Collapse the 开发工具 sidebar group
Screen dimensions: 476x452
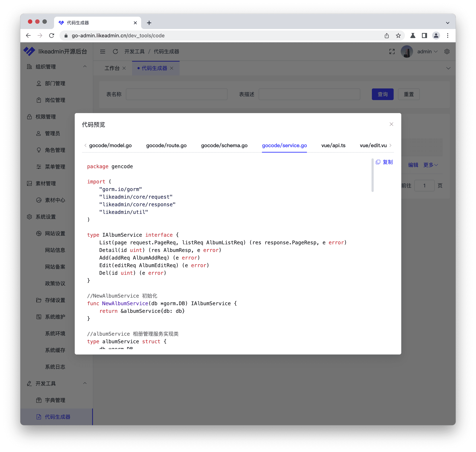point(85,383)
